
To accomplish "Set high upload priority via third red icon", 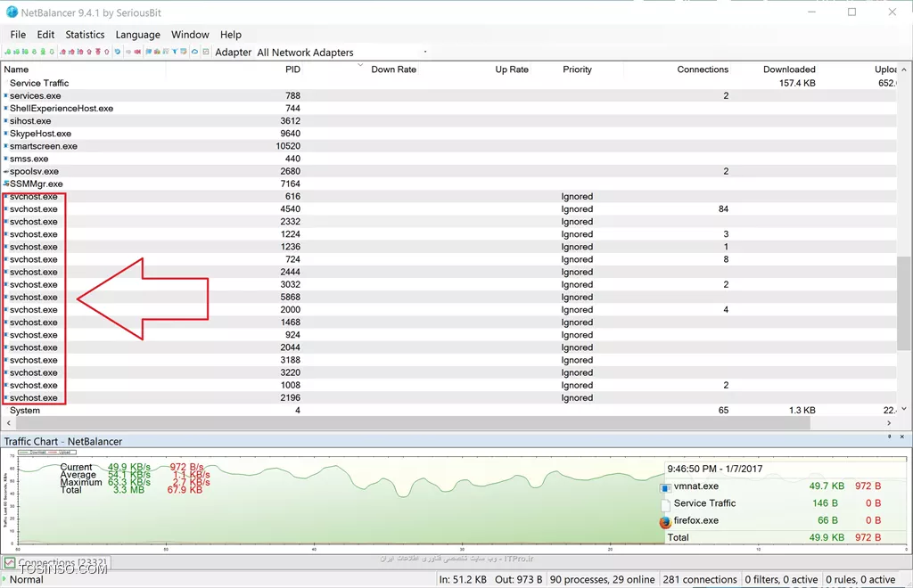I will pyautogui.click(x=80, y=52).
